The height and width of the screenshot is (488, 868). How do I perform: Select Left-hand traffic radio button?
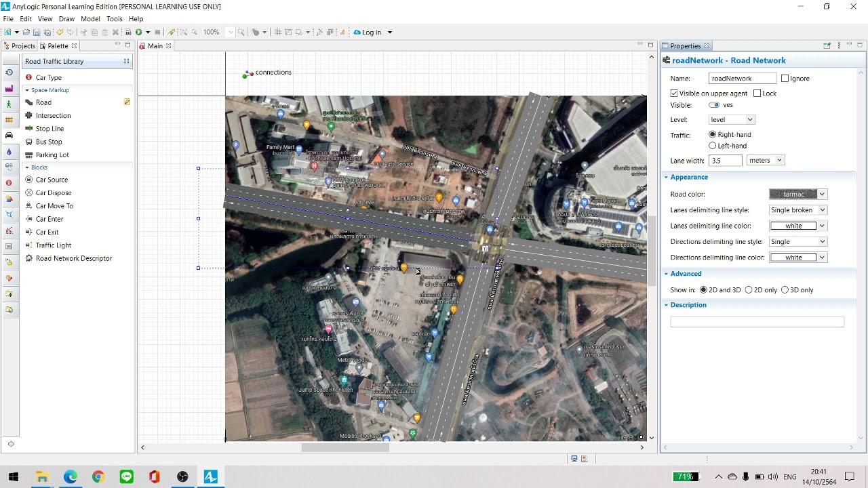click(x=712, y=146)
